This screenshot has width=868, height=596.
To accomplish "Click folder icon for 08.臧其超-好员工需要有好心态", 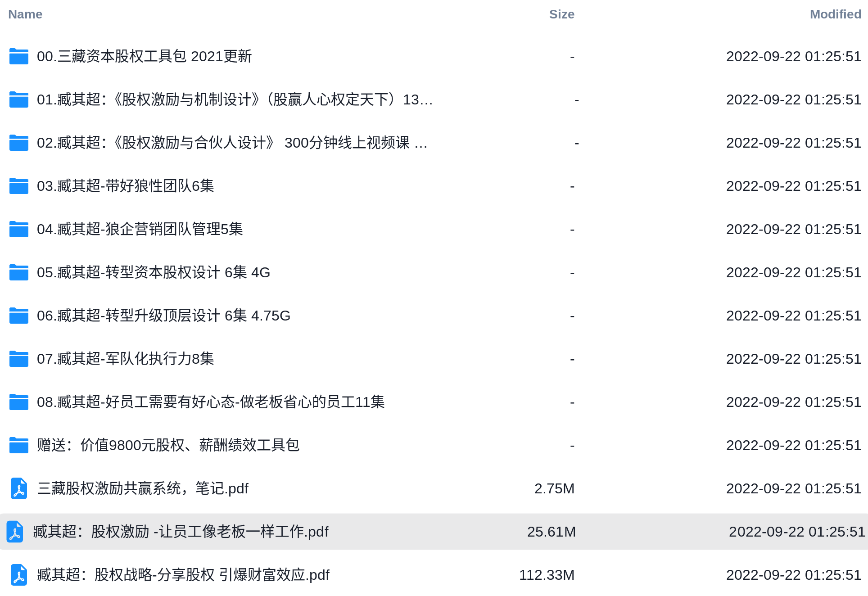I will (19, 402).
